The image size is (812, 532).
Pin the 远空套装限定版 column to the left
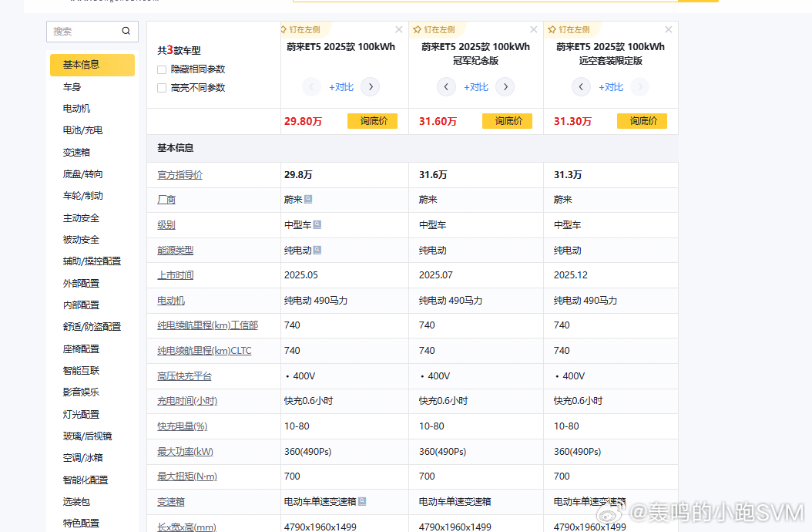click(x=569, y=29)
